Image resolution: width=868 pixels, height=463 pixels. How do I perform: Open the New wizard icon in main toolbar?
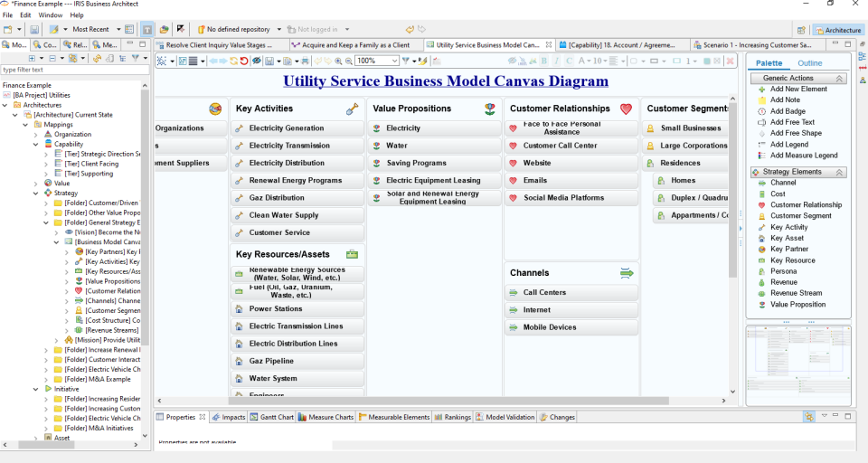tap(8, 29)
